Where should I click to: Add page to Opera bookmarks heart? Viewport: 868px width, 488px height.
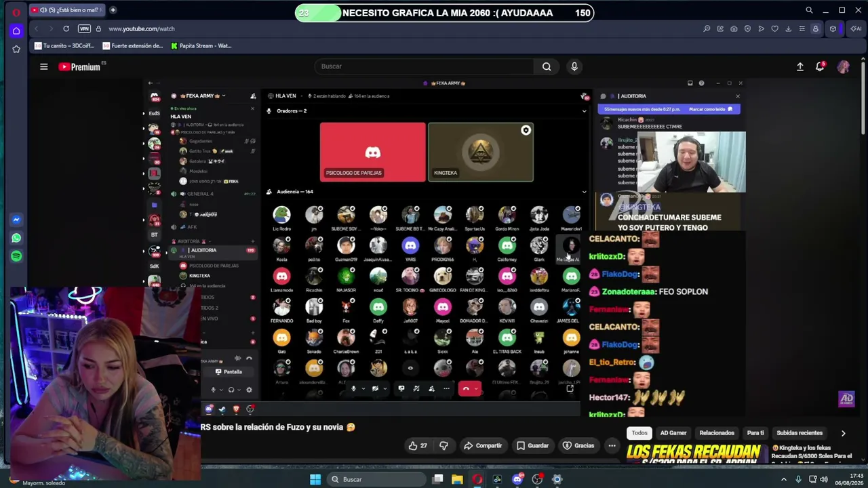(x=774, y=28)
